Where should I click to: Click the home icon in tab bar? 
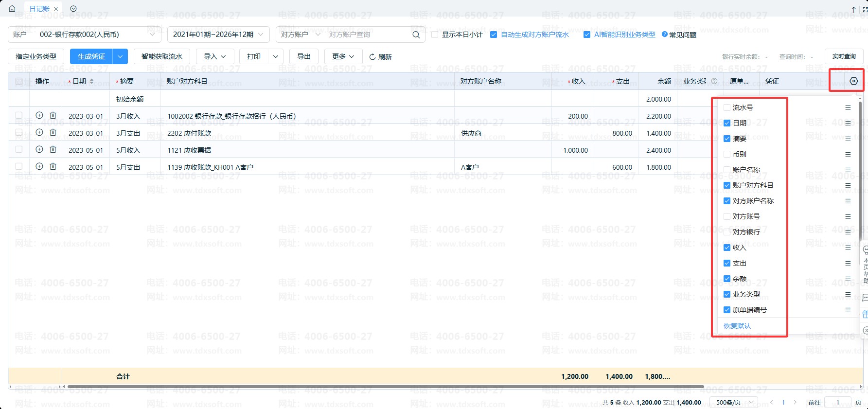tap(12, 9)
